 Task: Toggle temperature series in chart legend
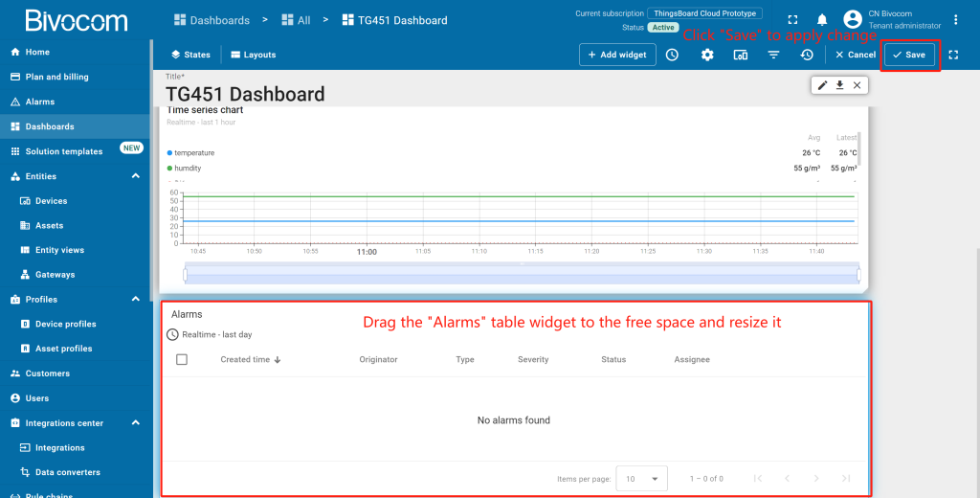[x=191, y=152]
